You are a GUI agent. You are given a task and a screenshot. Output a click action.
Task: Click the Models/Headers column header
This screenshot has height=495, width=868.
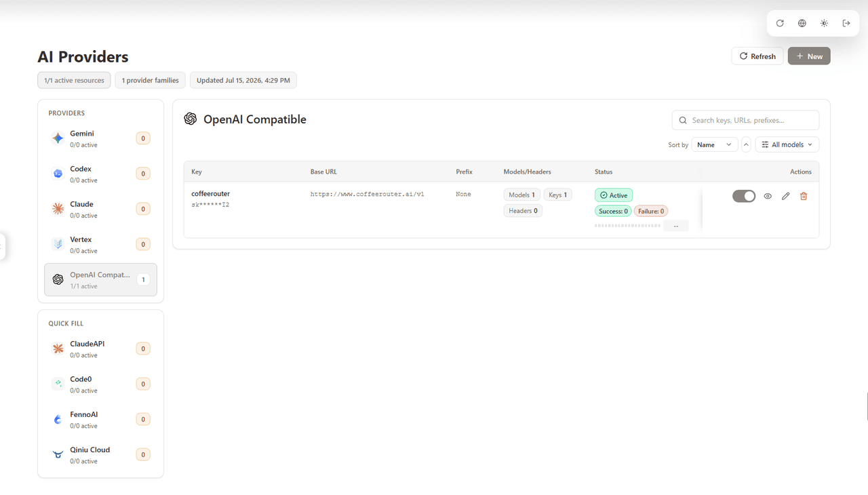[528, 172]
